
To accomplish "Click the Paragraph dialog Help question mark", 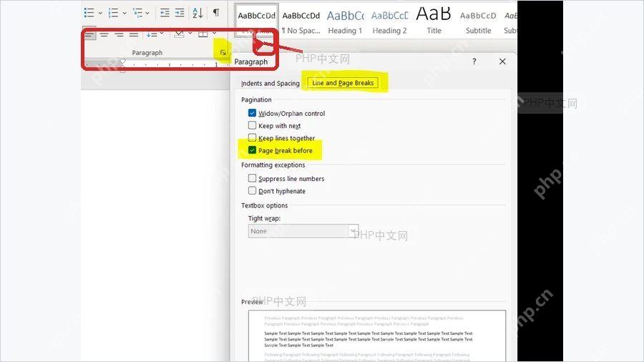I will pyautogui.click(x=474, y=62).
